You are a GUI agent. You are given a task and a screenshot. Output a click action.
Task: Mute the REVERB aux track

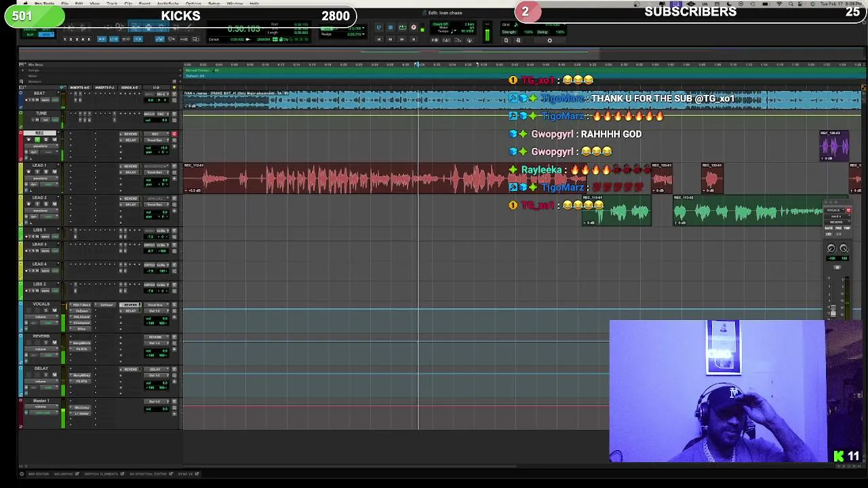point(54,342)
